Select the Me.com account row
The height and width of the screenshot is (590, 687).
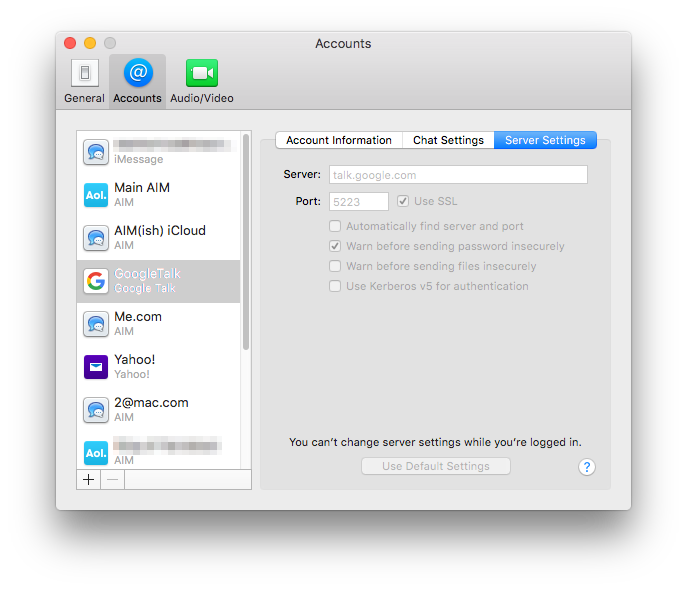pyautogui.click(x=159, y=324)
